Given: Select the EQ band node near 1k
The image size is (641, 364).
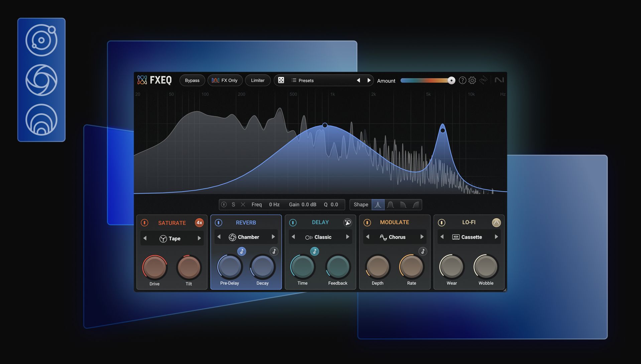Looking at the screenshot, I should (325, 125).
